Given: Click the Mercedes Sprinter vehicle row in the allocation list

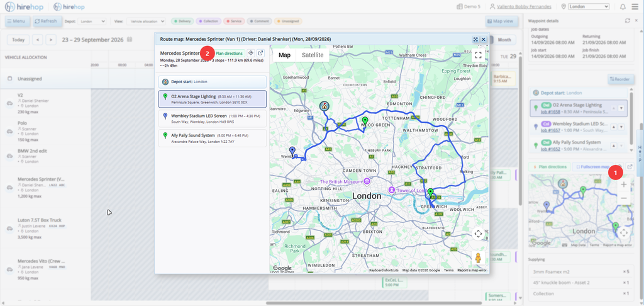Looking at the screenshot, I should tap(45, 188).
